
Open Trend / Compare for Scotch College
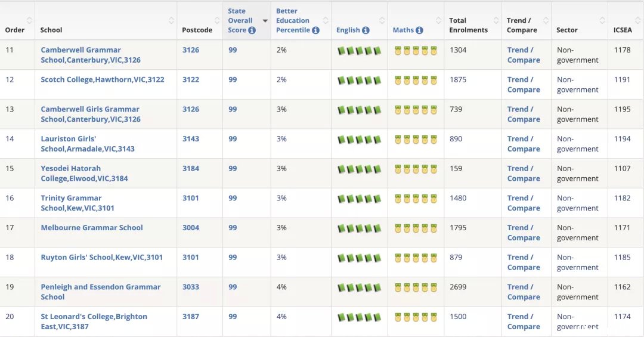pyautogui.click(x=524, y=85)
